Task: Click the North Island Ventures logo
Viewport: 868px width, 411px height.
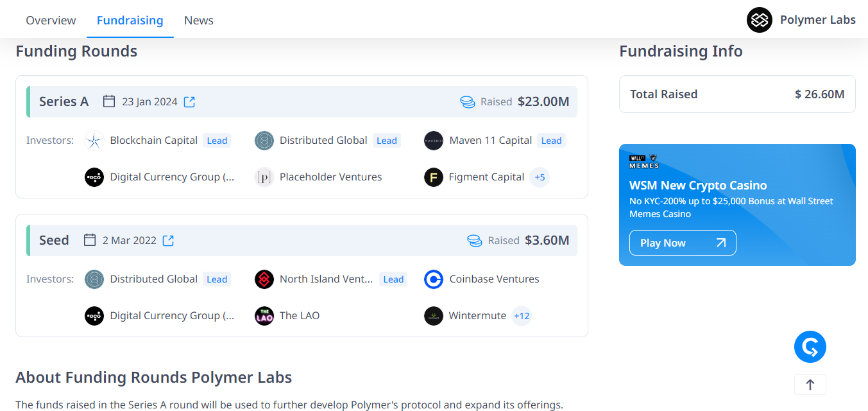Action: point(264,279)
